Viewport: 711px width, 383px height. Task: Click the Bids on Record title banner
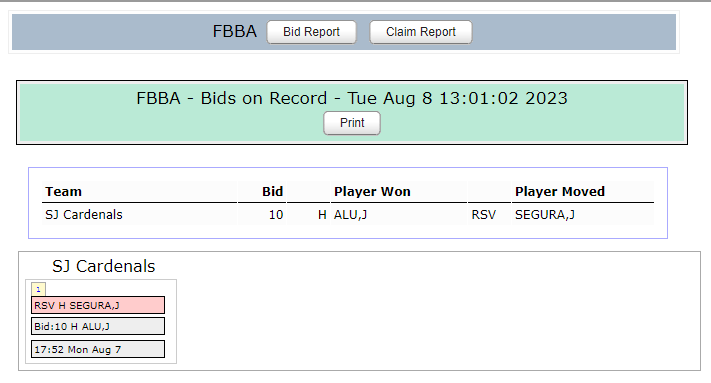click(x=352, y=98)
